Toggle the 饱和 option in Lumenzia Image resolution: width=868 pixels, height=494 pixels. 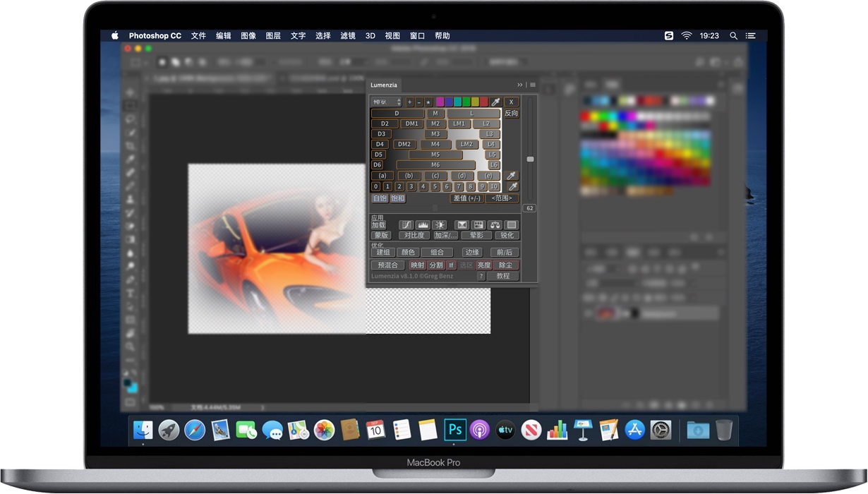coord(399,198)
